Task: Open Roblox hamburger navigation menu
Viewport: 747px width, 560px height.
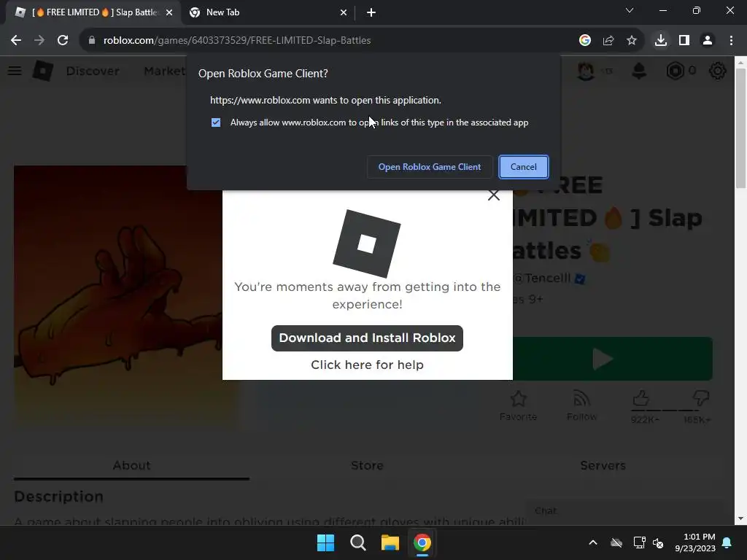Action: [x=15, y=71]
